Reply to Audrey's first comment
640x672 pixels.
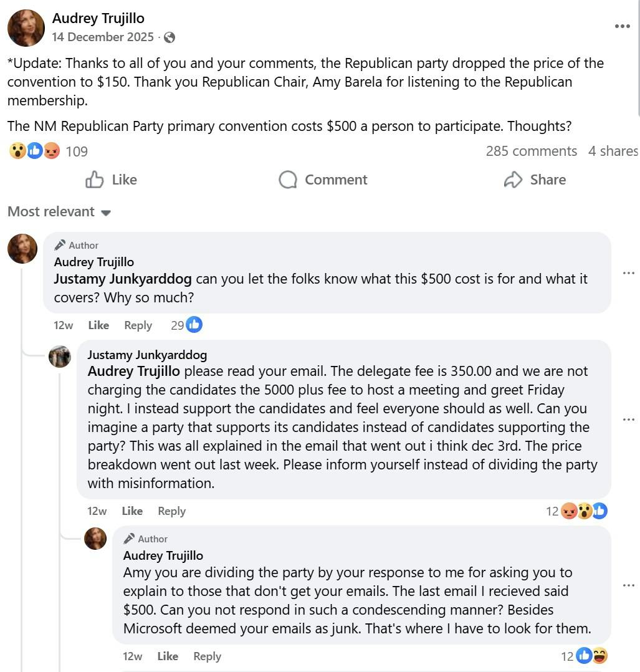[138, 325]
